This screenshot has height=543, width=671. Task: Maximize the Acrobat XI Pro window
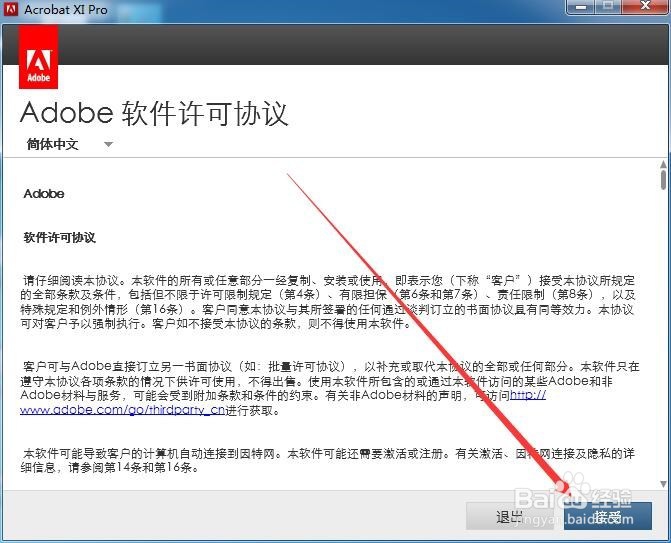point(608,7)
